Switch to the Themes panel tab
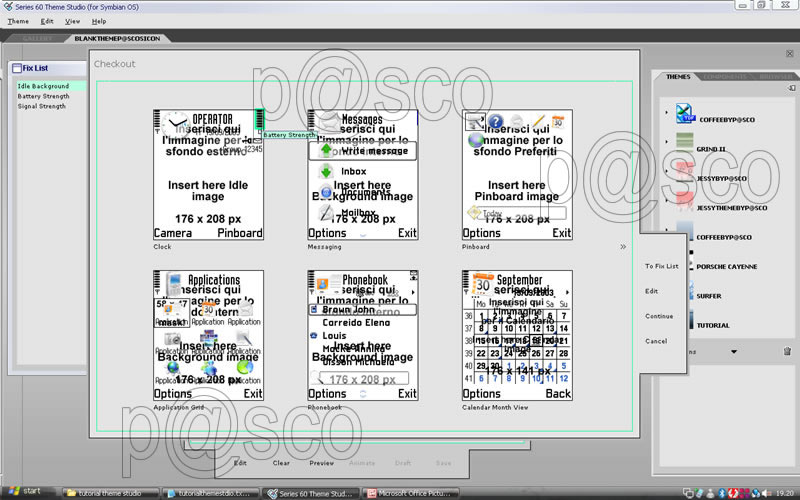This screenshot has height=500, width=800. pos(678,77)
